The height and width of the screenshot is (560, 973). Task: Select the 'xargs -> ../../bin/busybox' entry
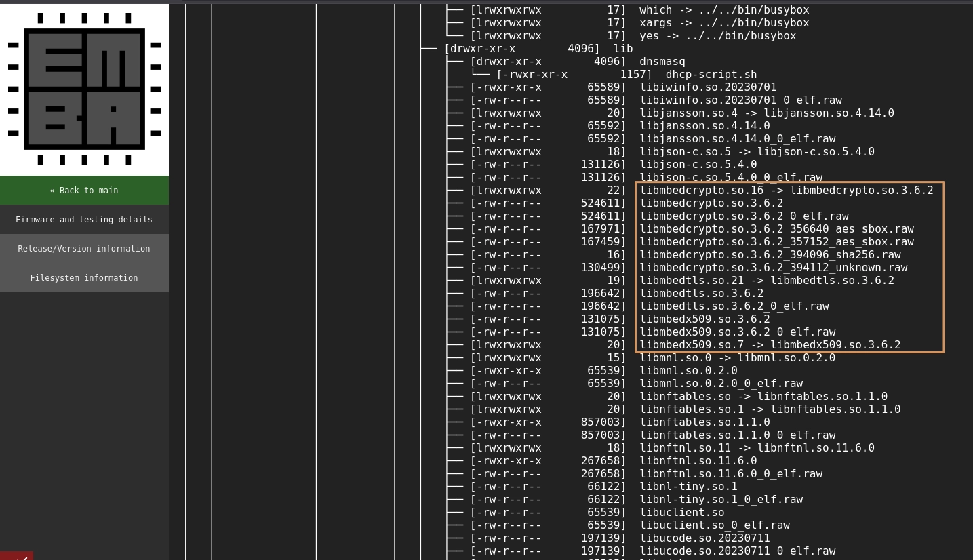[x=724, y=23]
